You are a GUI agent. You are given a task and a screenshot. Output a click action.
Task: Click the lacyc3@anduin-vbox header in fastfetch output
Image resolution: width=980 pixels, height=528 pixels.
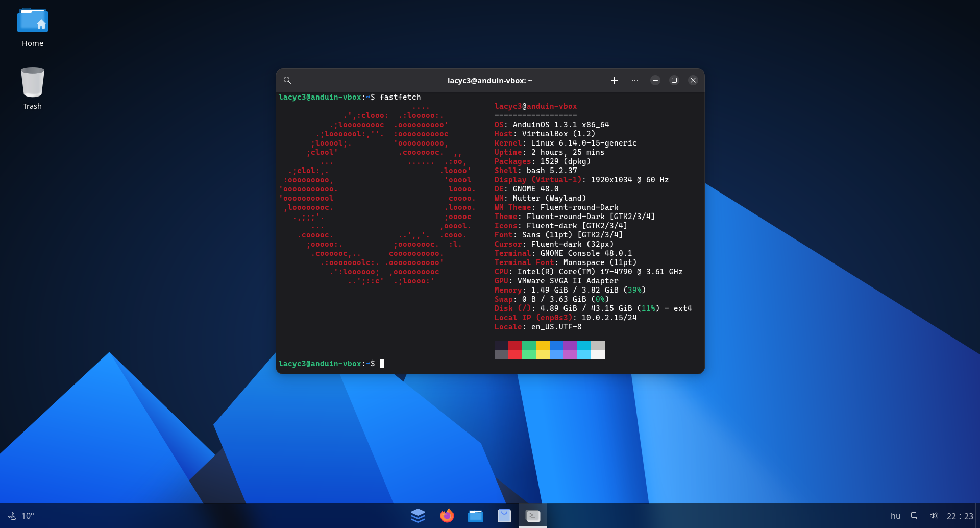click(535, 106)
